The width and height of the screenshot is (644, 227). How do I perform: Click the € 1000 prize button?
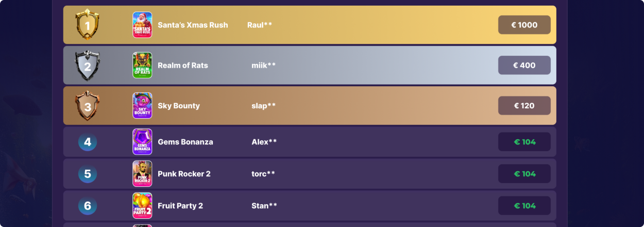pyautogui.click(x=524, y=25)
